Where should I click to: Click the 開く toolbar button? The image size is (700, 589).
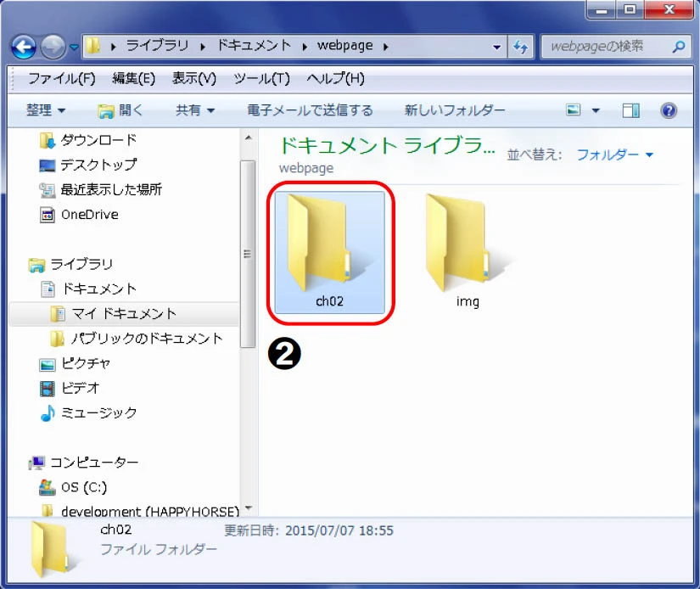click(x=120, y=109)
